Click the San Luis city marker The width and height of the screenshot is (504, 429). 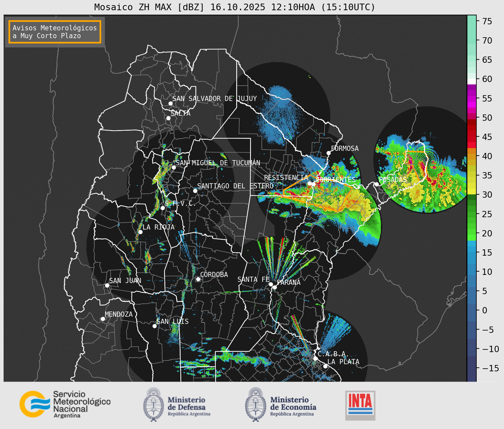(x=154, y=326)
